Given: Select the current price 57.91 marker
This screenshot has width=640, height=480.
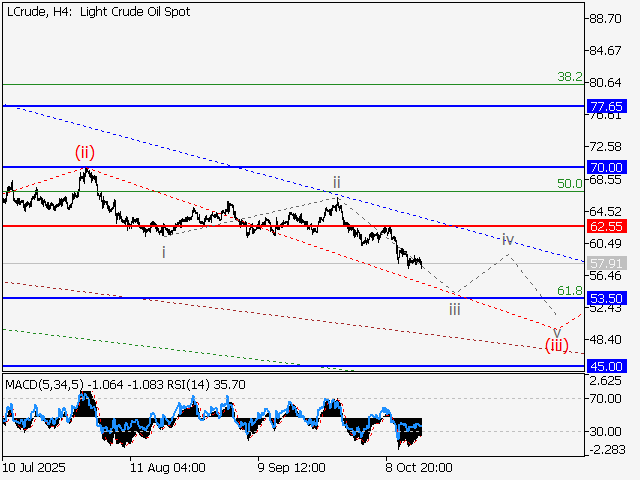Looking at the screenshot, I should point(607,263).
